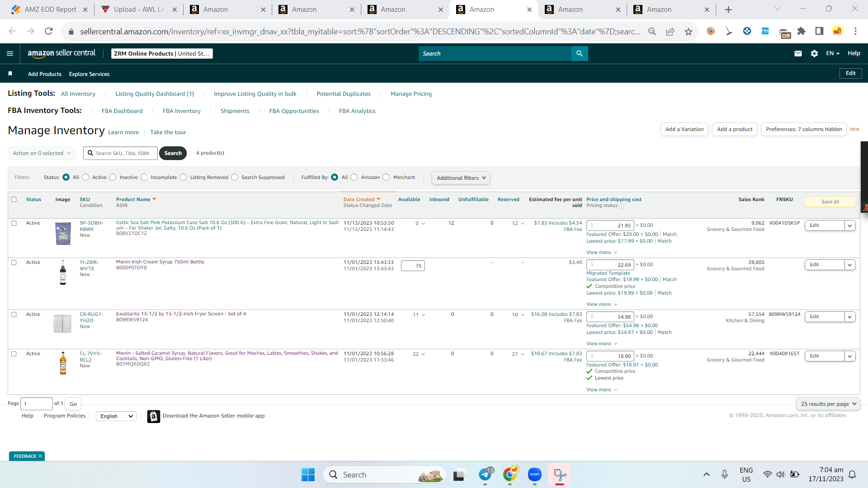Expand the Additional filters dropdown
Image resolution: width=868 pixels, height=488 pixels.
(x=461, y=178)
